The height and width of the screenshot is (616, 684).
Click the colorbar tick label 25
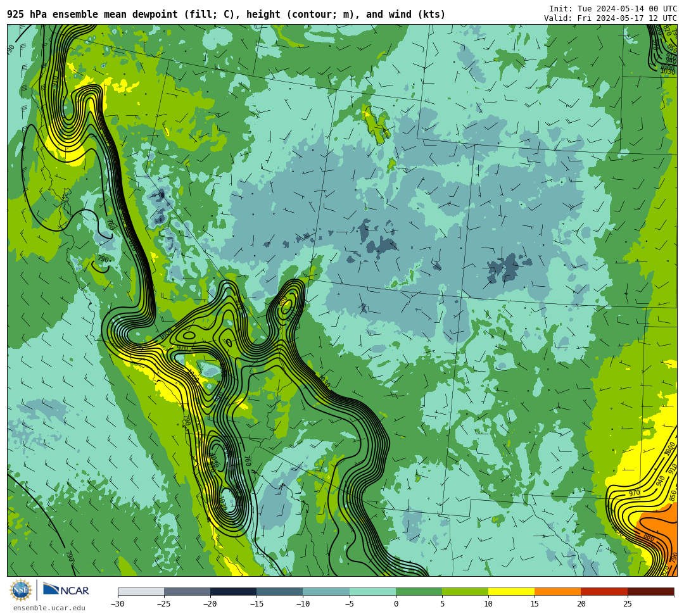pos(627,604)
